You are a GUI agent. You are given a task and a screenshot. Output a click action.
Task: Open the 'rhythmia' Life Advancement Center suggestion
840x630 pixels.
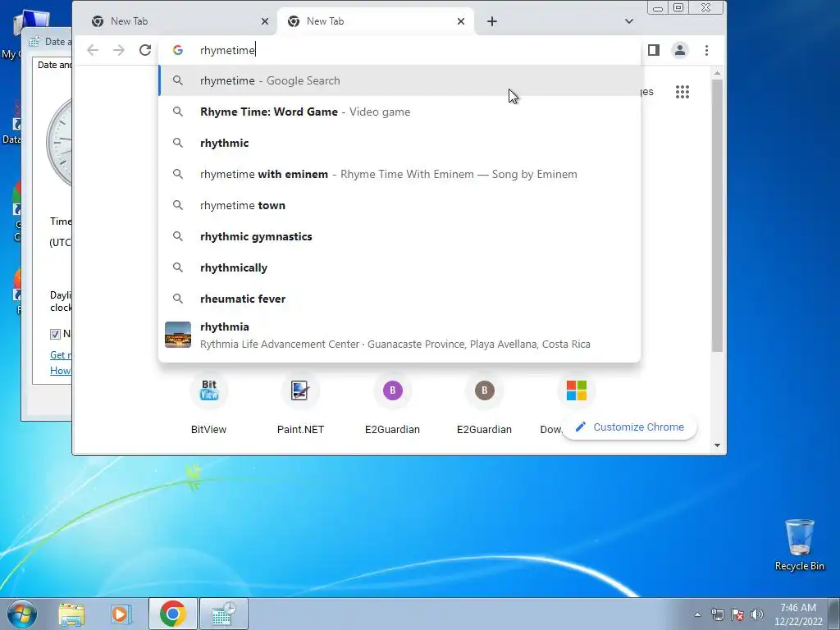399,336
